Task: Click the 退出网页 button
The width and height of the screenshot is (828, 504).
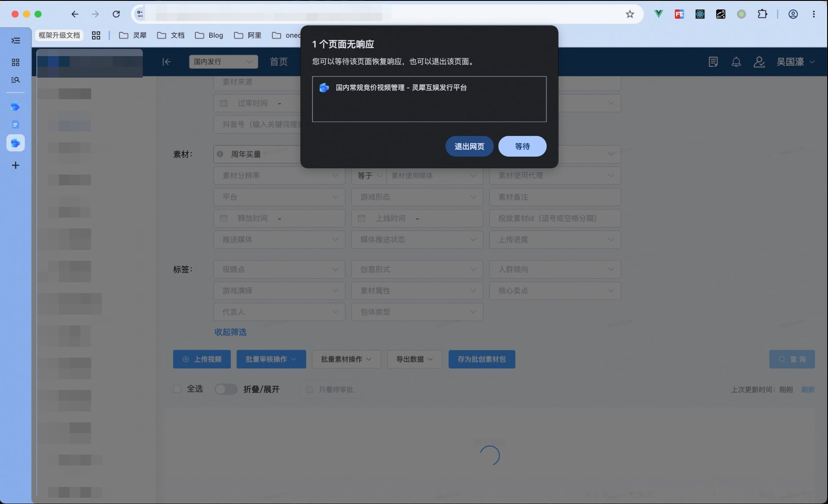Action: (x=469, y=146)
